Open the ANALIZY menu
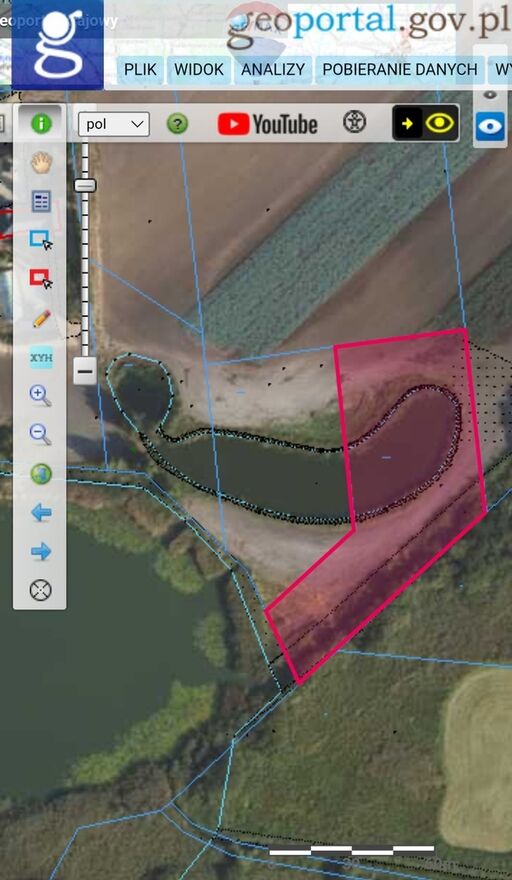512x880 pixels. tap(273, 70)
